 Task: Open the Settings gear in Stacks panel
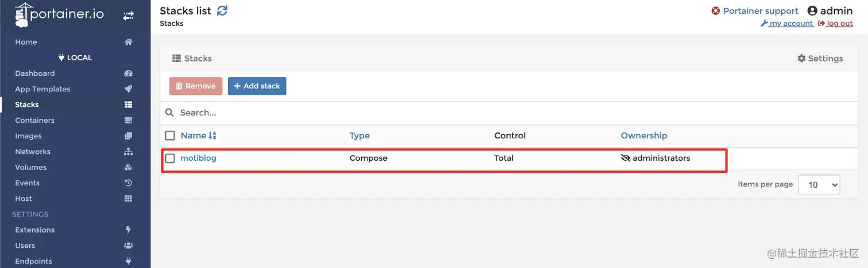(820, 59)
